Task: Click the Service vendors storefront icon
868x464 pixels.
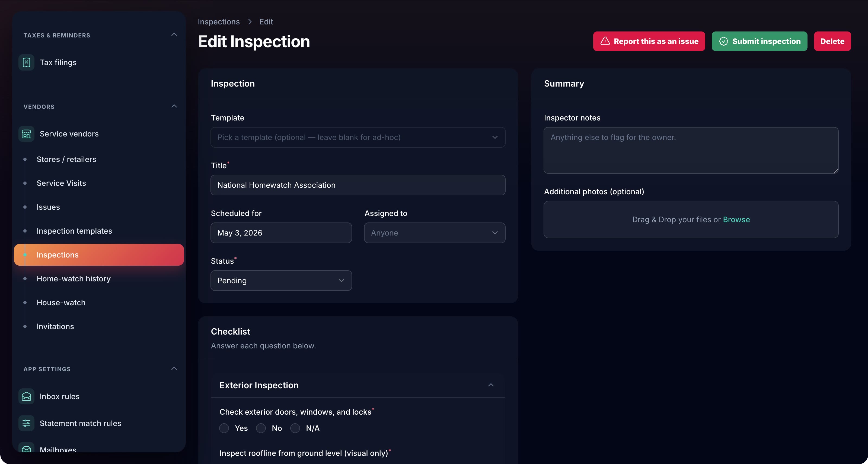Action: [26, 134]
